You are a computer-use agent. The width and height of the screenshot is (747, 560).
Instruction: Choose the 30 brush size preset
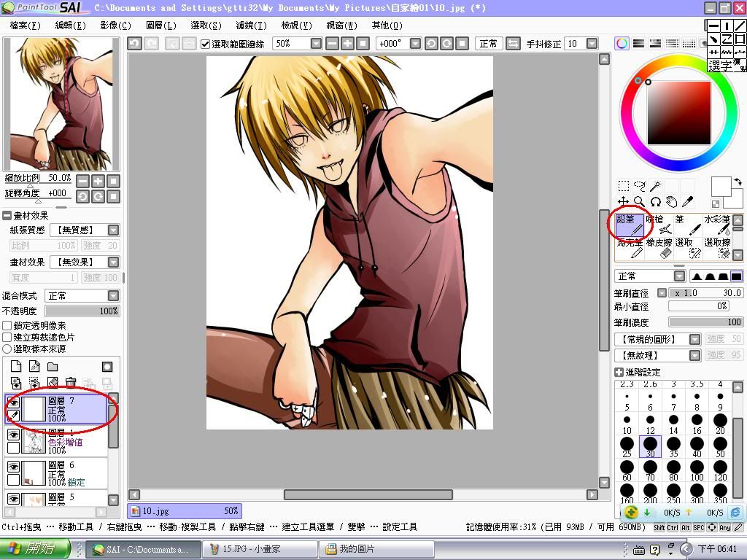click(x=650, y=447)
